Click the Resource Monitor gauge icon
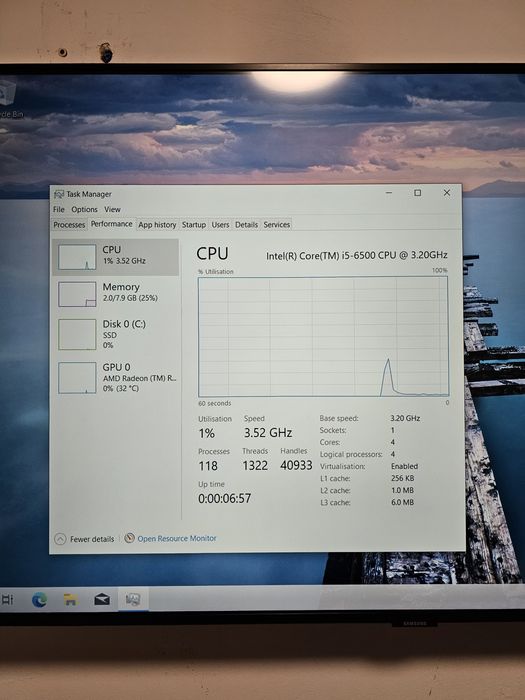 [129, 538]
